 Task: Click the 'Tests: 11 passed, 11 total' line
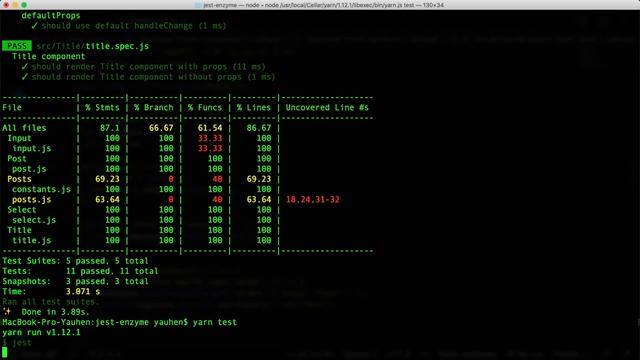(80, 271)
